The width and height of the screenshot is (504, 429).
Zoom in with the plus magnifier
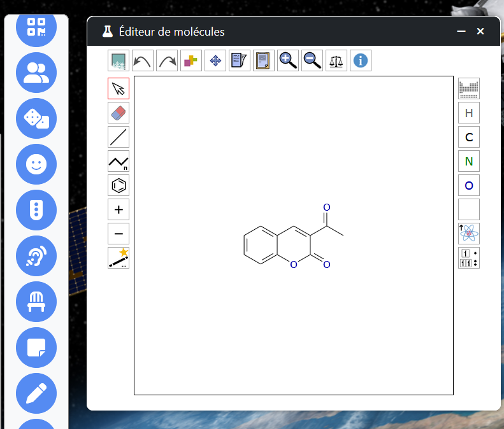[287, 60]
